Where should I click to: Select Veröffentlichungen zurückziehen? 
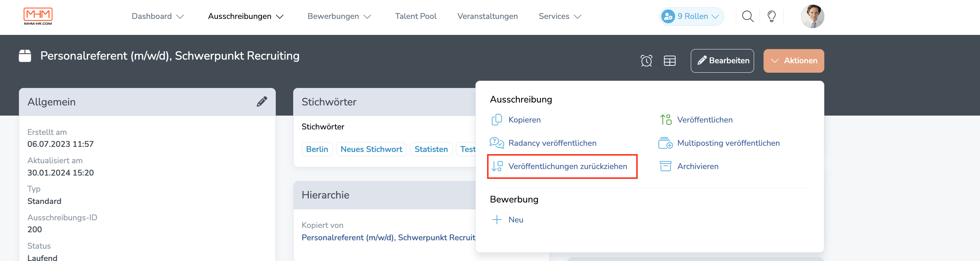point(567,166)
